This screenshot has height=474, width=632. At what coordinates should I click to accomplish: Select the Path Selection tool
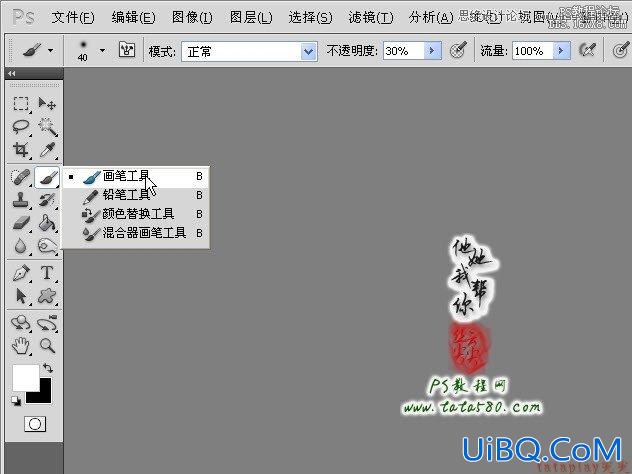[21, 296]
